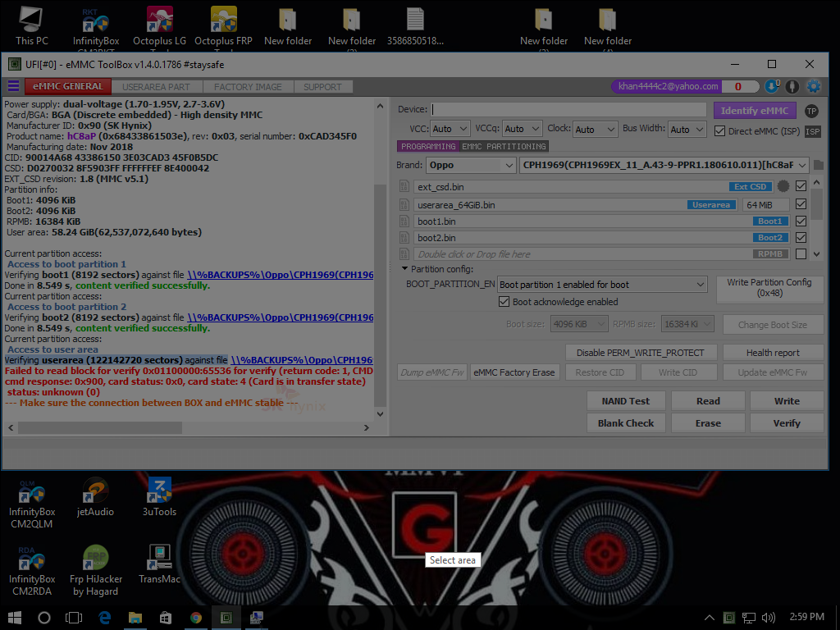
Task: Open File Explorer from taskbar
Action: click(x=135, y=618)
